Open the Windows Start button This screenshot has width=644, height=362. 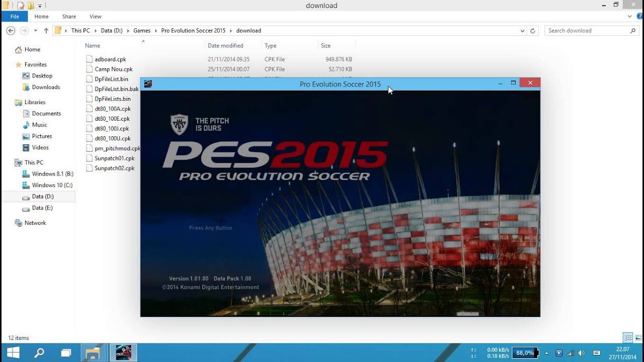coord(13,352)
